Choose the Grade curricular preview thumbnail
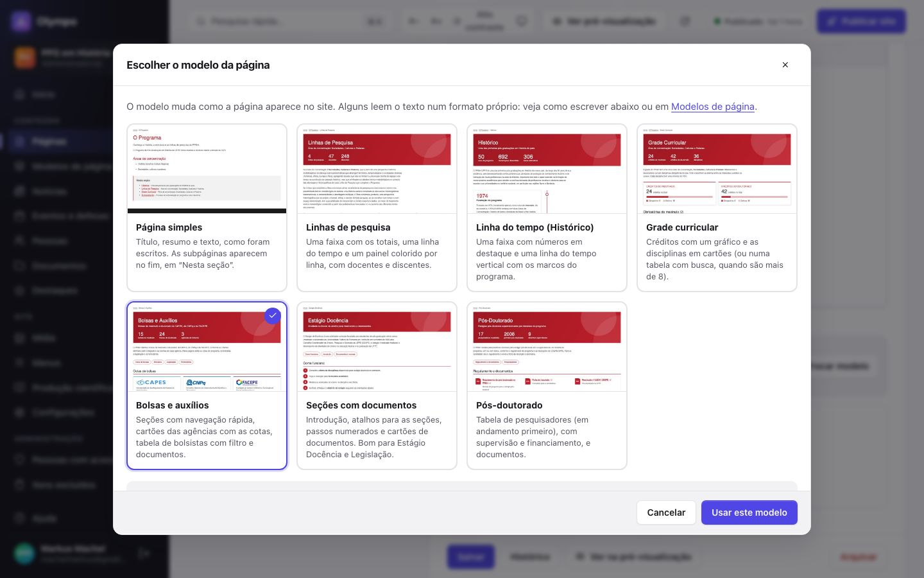 pyautogui.click(x=717, y=169)
